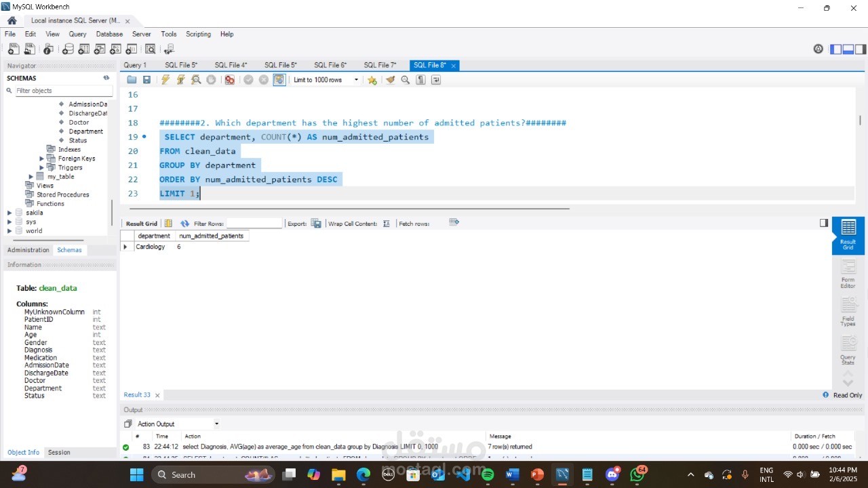Select the Result Grid side panel button
The width and height of the screenshot is (868, 488).
tap(848, 235)
